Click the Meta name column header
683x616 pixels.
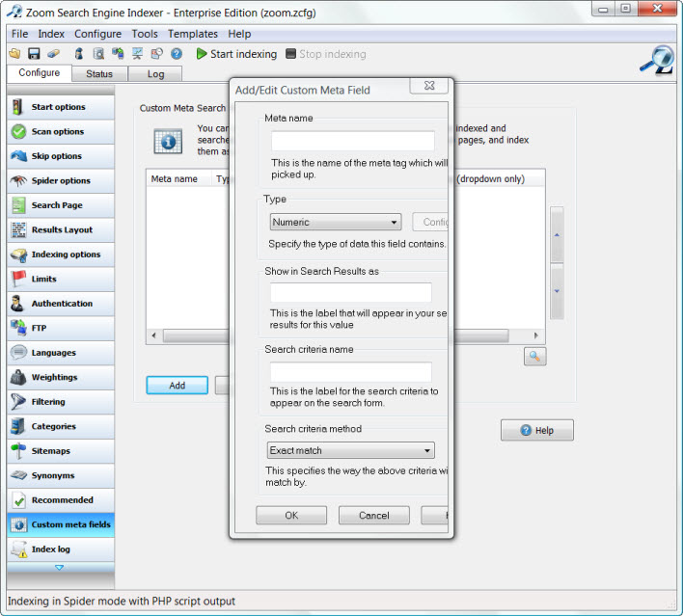click(178, 179)
